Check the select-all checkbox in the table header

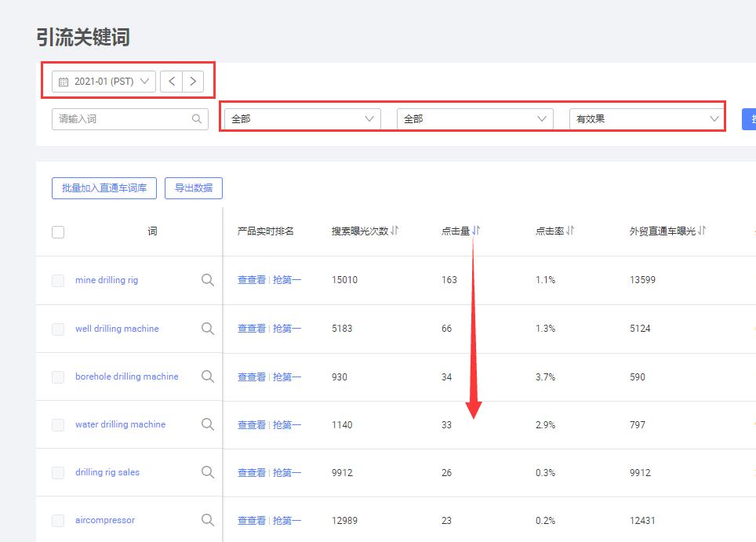click(x=58, y=231)
